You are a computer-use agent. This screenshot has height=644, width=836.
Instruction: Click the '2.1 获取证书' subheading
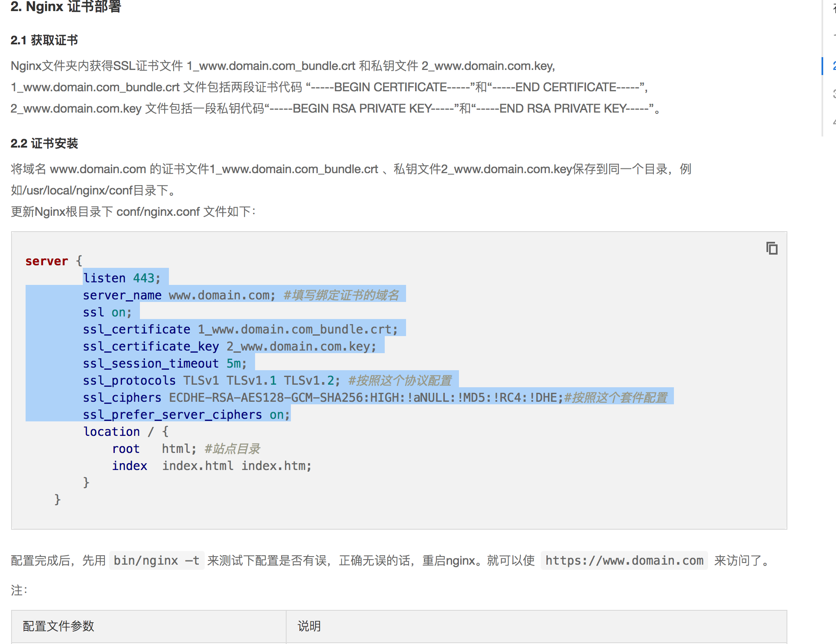point(44,40)
